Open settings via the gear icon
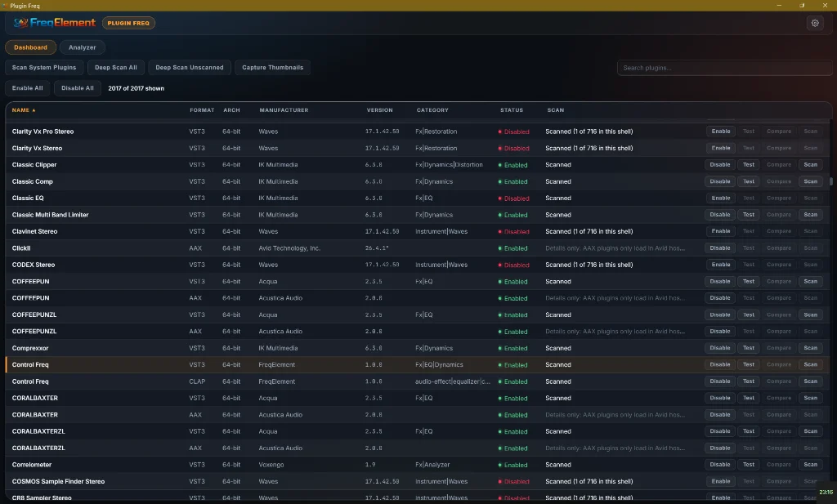This screenshot has height=504, width=837. [x=815, y=23]
